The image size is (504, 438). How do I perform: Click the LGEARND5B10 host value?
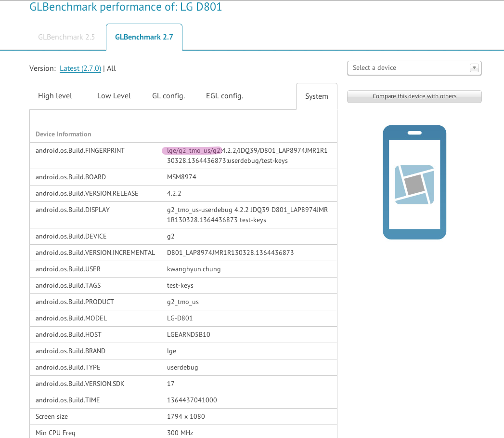189,335
